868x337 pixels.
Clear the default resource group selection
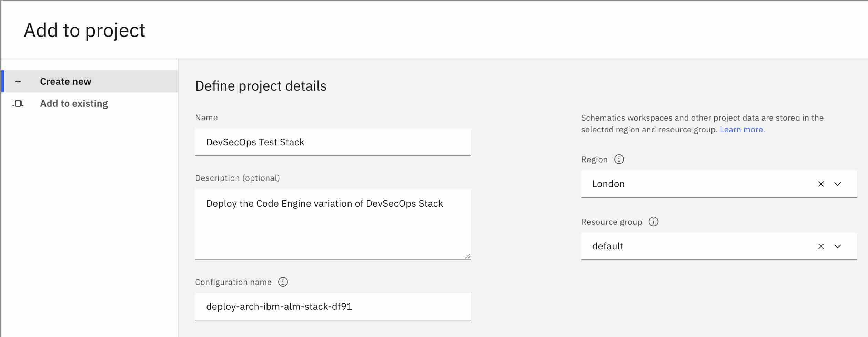click(821, 246)
